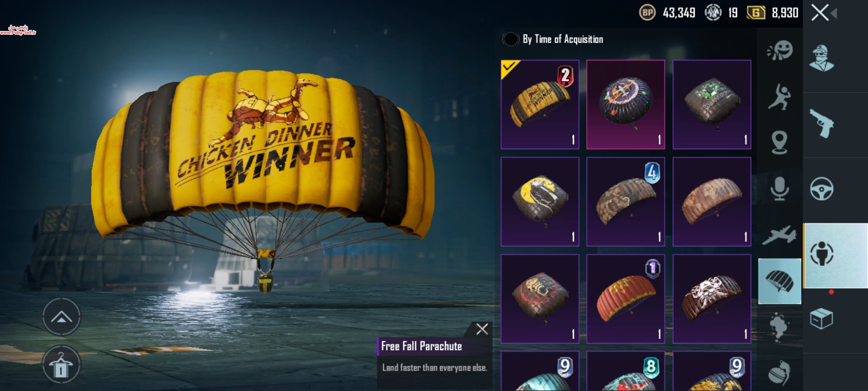Screen dimensions: 868x391
Task: Open the location pin category
Action: [x=779, y=143]
